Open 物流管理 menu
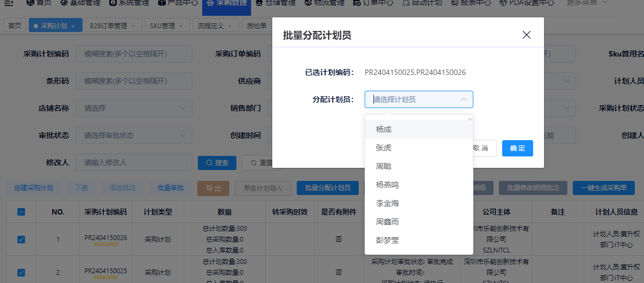The height and width of the screenshot is (283, 644). (x=324, y=3)
